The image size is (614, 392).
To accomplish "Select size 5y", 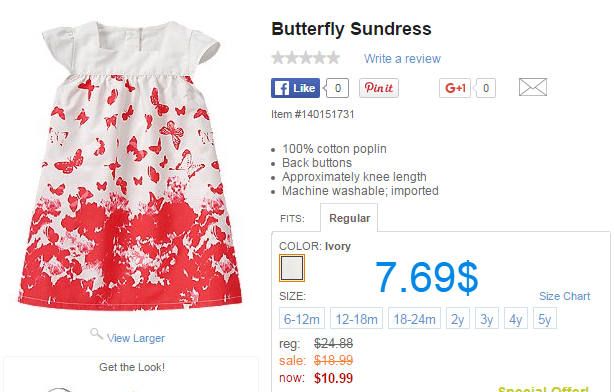I will [x=545, y=318].
